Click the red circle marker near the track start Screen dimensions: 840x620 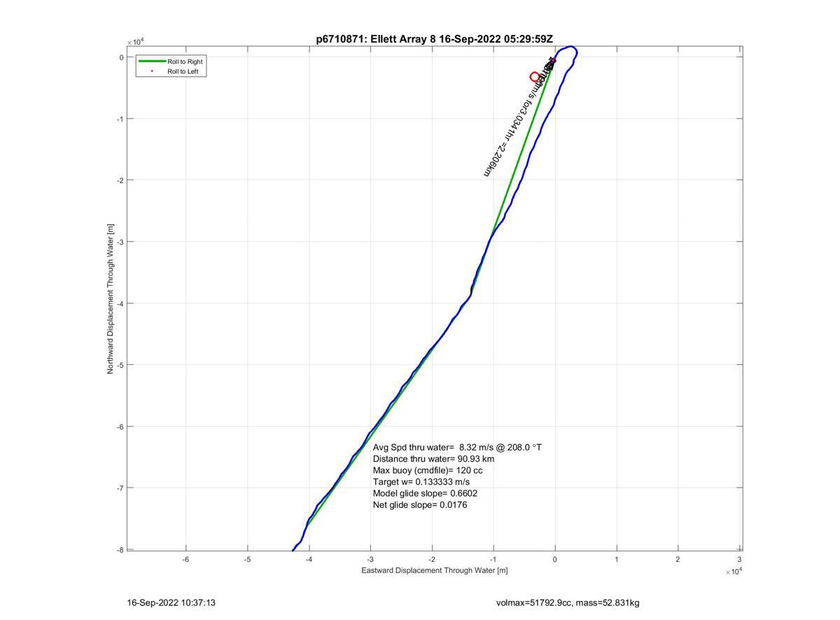coord(535,77)
